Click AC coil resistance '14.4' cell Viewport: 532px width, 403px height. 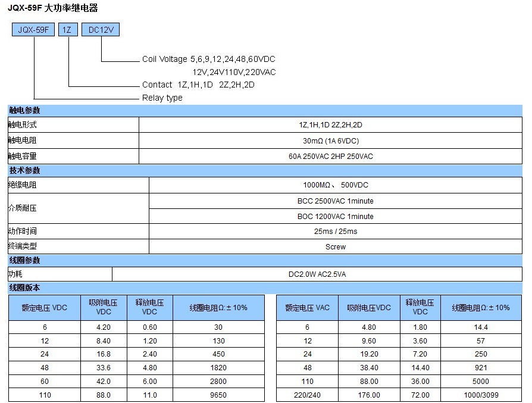(481, 327)
